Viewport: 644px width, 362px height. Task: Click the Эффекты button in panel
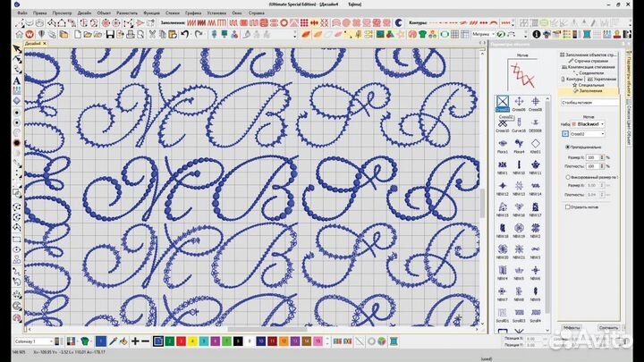[572, 327]
